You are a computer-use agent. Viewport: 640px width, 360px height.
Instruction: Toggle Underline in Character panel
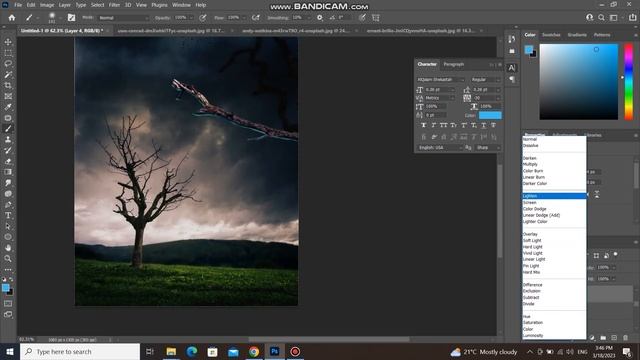484,125
